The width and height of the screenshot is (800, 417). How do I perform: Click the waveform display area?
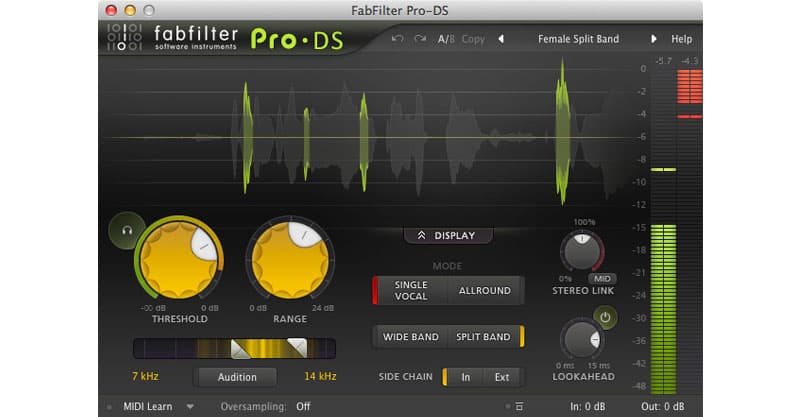coord(367,138)
